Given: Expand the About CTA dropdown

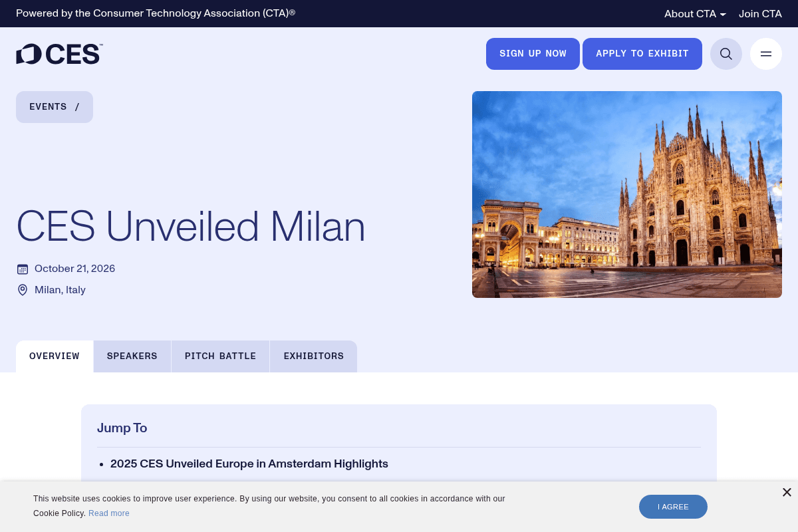Looking at the screenshot, I should coord(695,13).
